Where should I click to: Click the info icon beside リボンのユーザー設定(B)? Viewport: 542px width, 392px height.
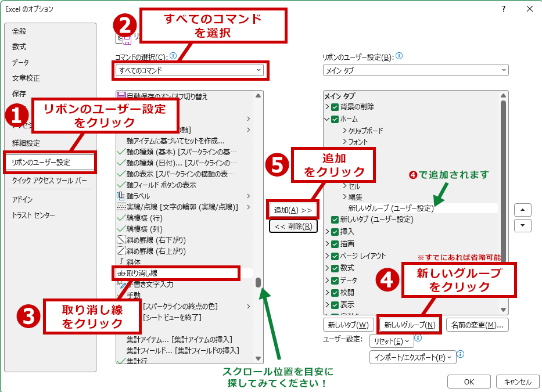click(399, 56)
